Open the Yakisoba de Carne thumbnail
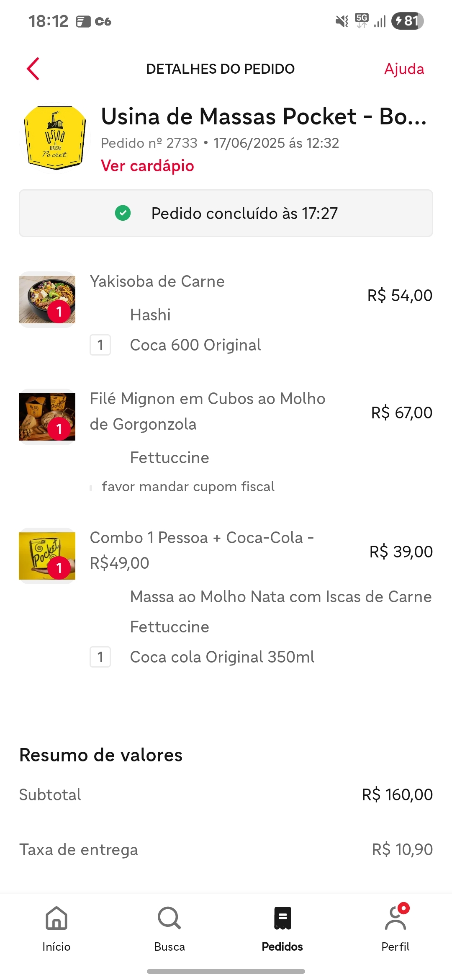 47,299
